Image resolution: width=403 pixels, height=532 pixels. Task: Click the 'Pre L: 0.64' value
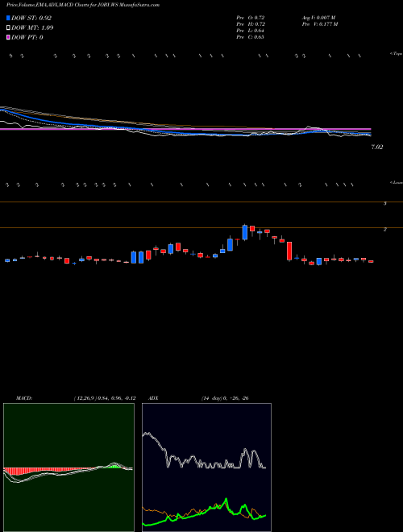tap(251, 31)
